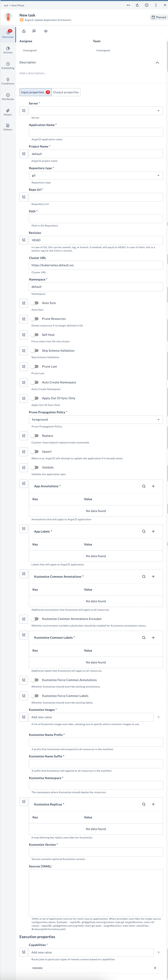Click into the Application Name input field
Screen dimensions: 168x980
pyautogui.click(x=96, y=132)
